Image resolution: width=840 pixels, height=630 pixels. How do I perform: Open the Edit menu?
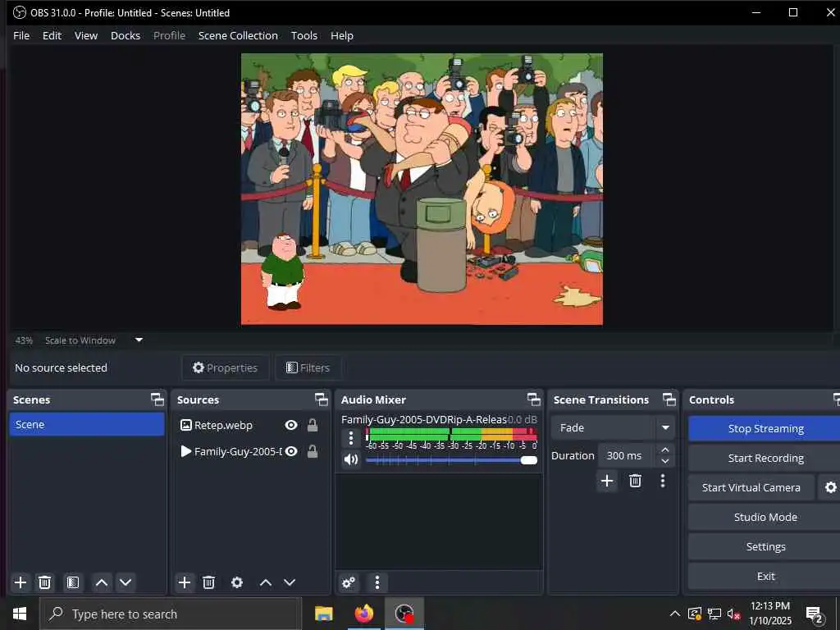(52, 35)
